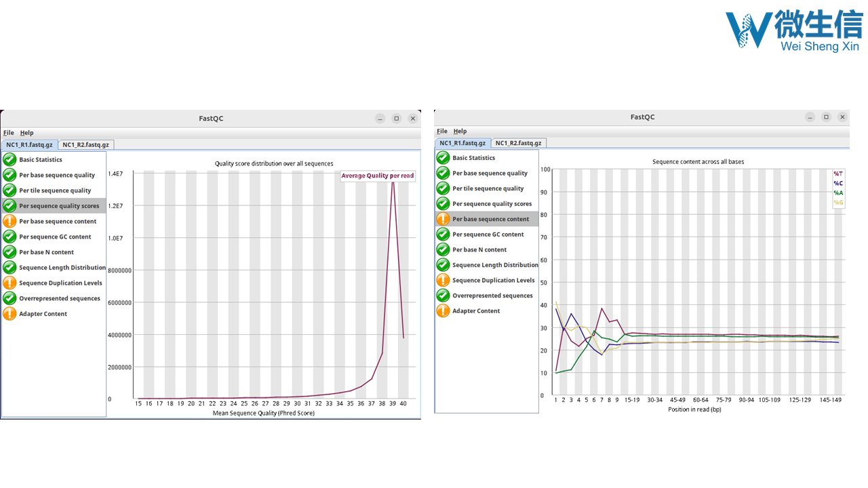This screenshot has width=868, height=488.
Task: Click green check icon for Per tile sequence quality, left window
Action: (9, 190)
